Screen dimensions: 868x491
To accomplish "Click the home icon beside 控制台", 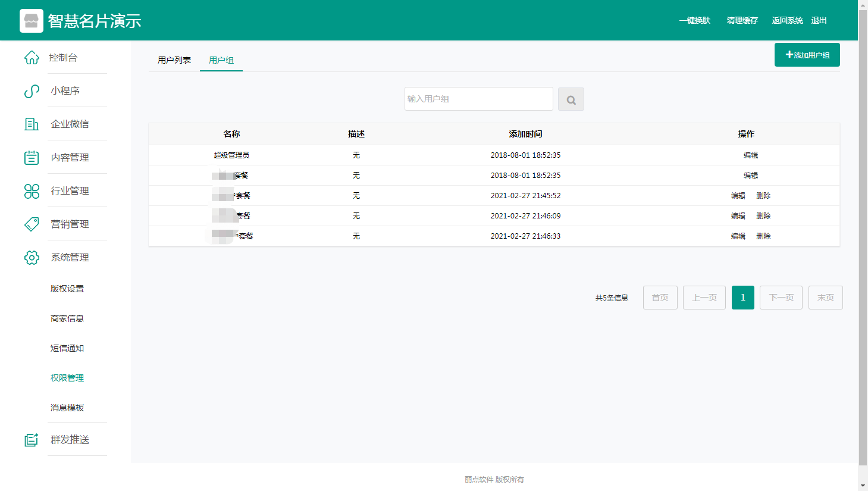I will tap(32, 58).
